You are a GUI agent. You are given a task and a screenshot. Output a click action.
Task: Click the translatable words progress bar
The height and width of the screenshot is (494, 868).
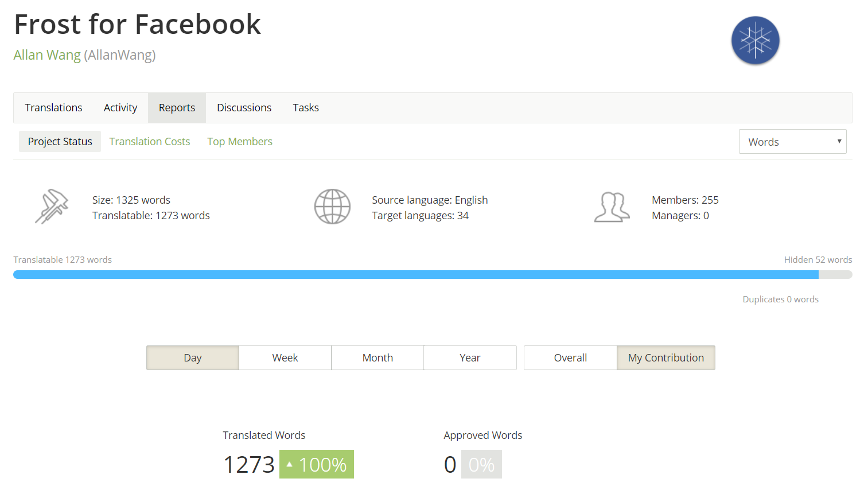433,275
